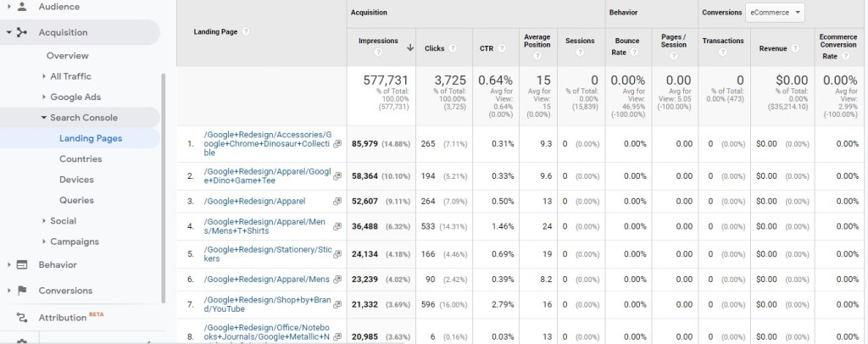Open row 6 Apparel/Mens external link icon

pyautogui.click(x=337, y=280)
